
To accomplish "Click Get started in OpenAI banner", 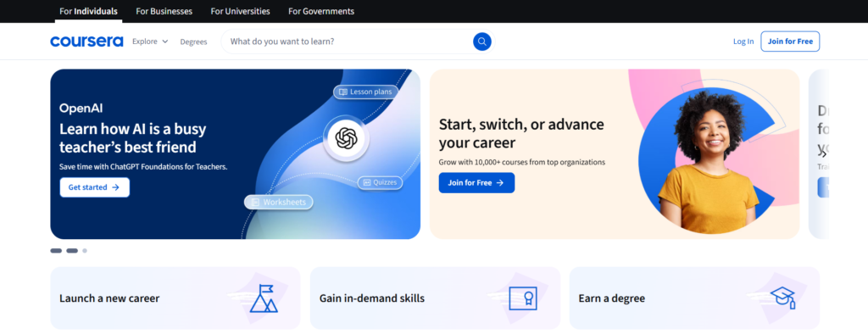I will point(95,187).
